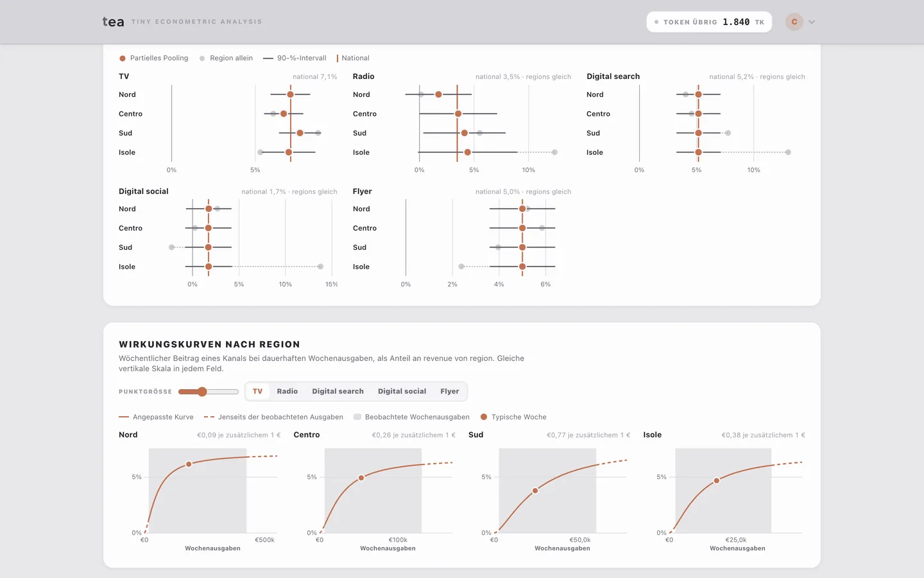Click the Beobachtete Wochenausgaben legend swatch
Image resolution: width=924 pixels, height=578 pixels.
point(357,417)
